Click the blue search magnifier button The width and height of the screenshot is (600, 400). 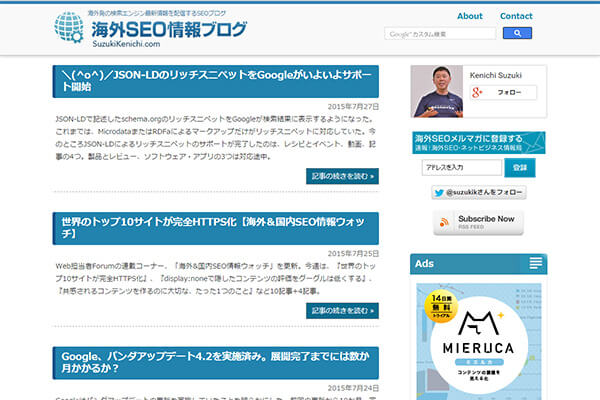(517, 33)
